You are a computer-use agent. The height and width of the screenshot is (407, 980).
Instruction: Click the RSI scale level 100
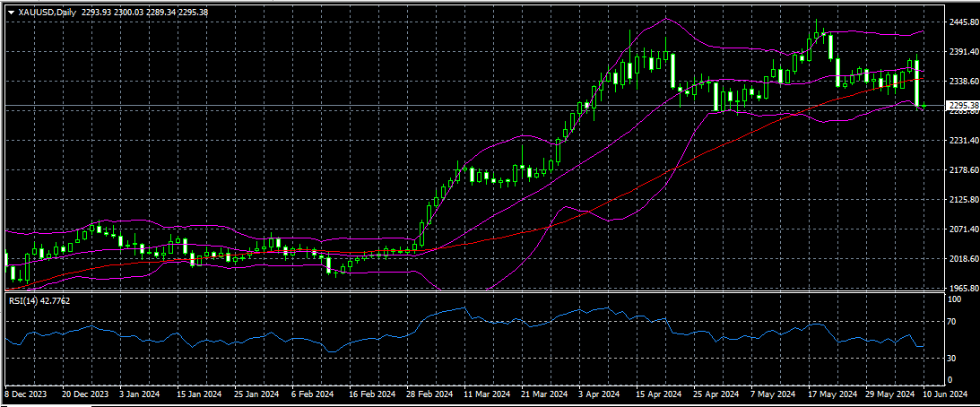tap(956, 299)
